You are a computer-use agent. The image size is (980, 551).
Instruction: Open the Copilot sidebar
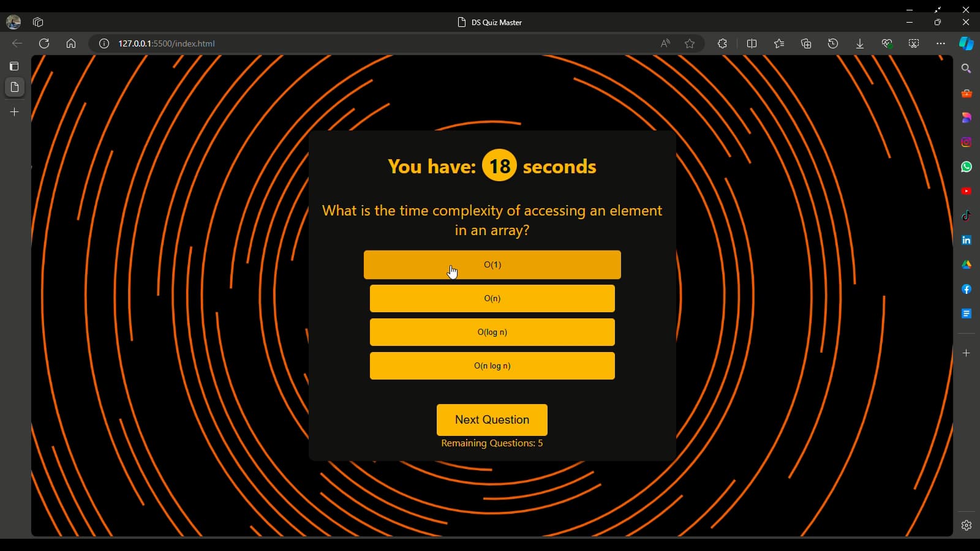tap(966, 43)
